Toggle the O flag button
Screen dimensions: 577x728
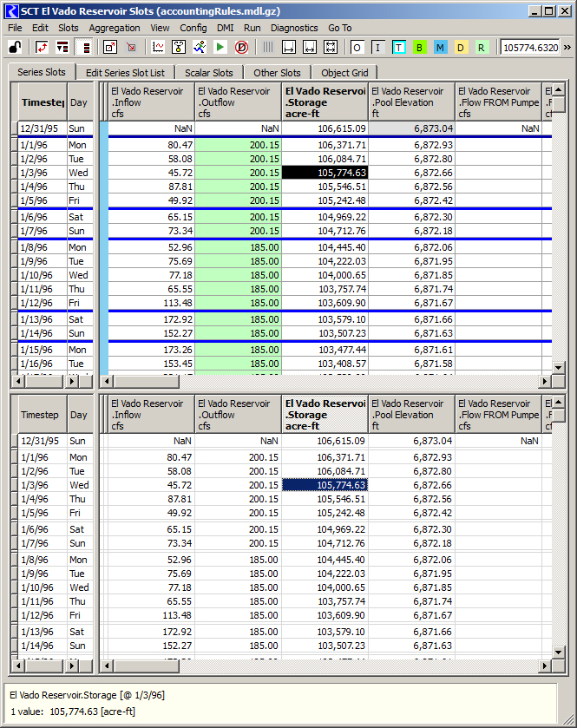pyautogui.click(x=357, y=48)
